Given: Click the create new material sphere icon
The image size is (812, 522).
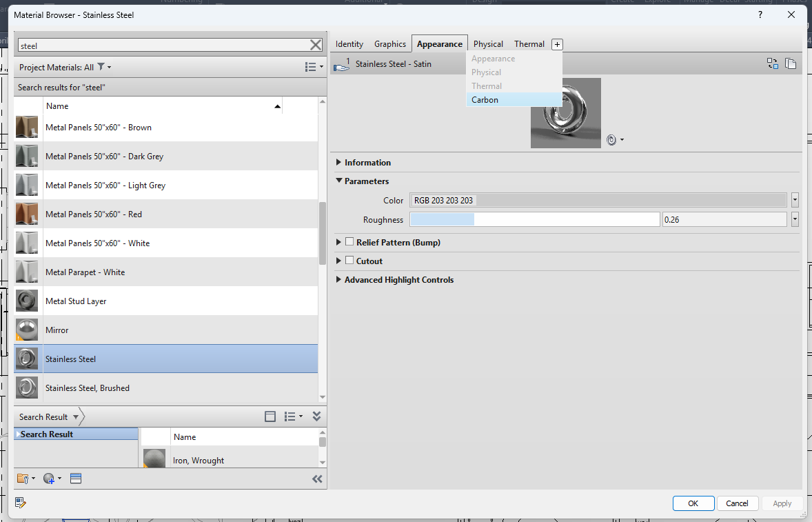Looking at the screenshot, I should click(x=48, y=478).
